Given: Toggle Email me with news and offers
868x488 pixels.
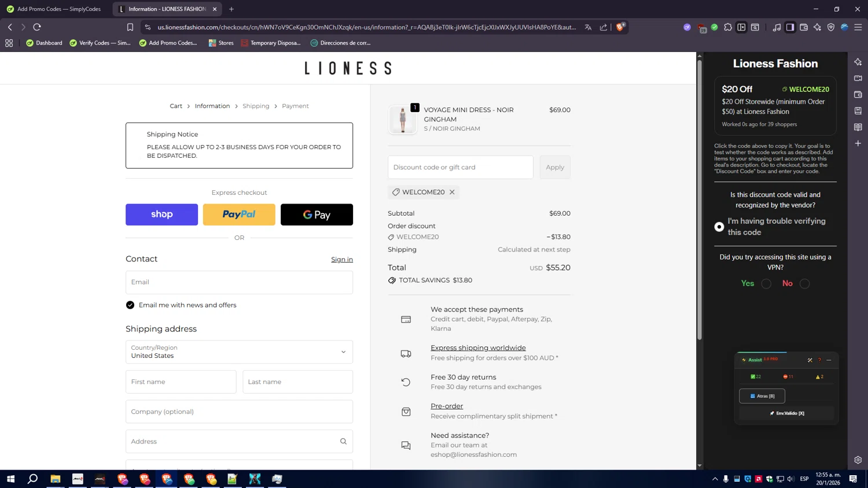Looking at the screenshot, I should 130,305.
